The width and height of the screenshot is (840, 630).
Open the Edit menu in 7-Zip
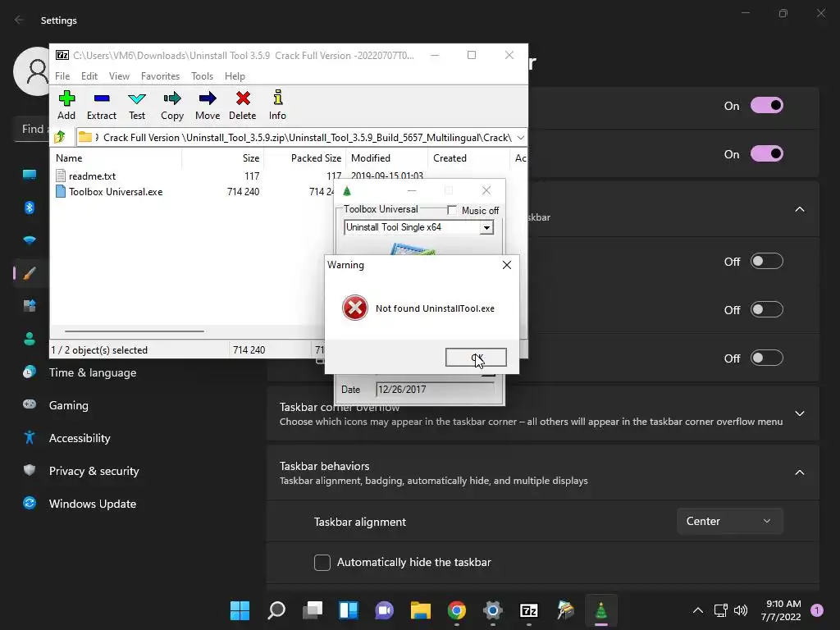tap(89, 76)
